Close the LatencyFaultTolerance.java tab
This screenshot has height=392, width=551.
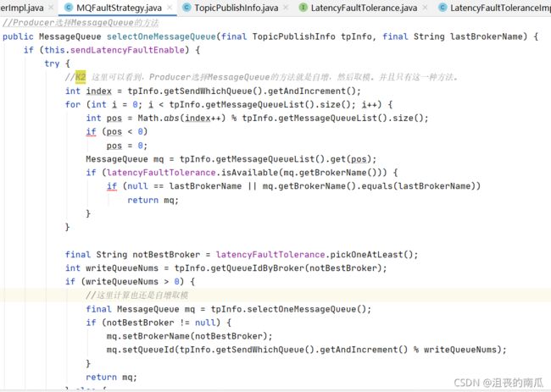pos(425,8)
